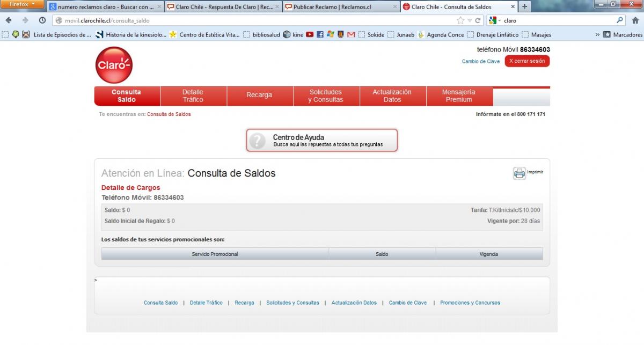Select the Consulta Saldo navigation tab
Image resolution: width=644 pixels, height=345 pixels.
click(x=127, y=96)
